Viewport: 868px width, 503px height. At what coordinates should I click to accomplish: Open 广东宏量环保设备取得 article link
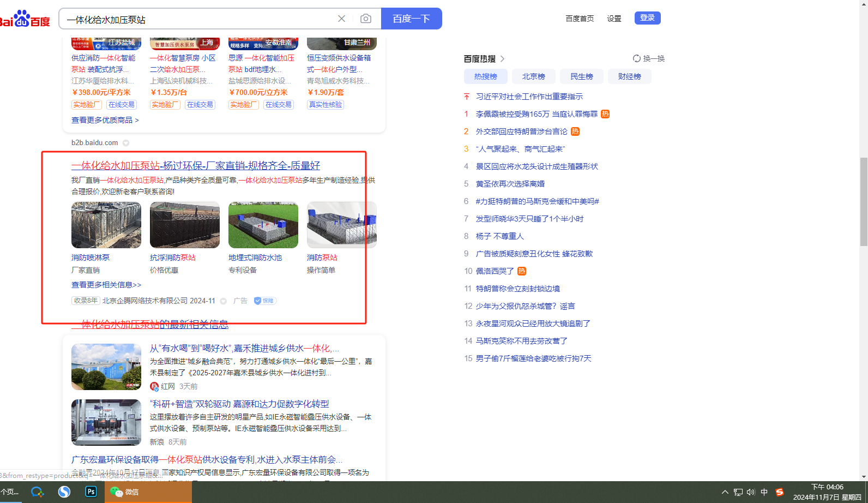tap(207, 459)
